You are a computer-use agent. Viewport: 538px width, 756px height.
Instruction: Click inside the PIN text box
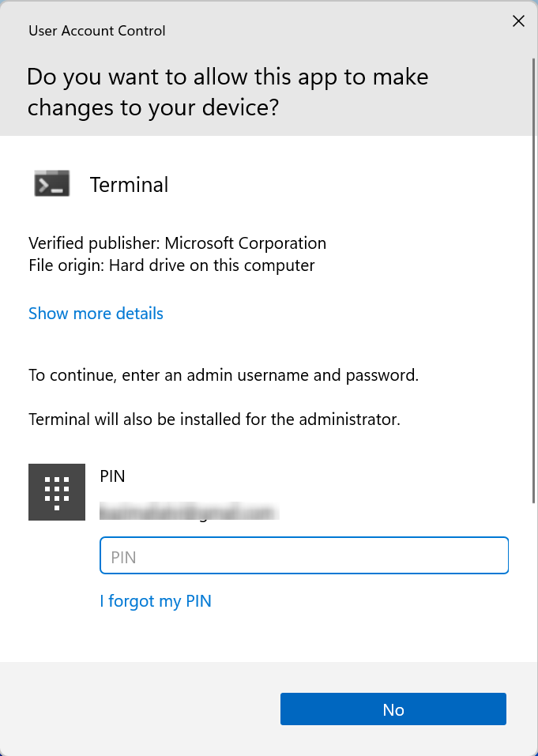tap(303, 555)
